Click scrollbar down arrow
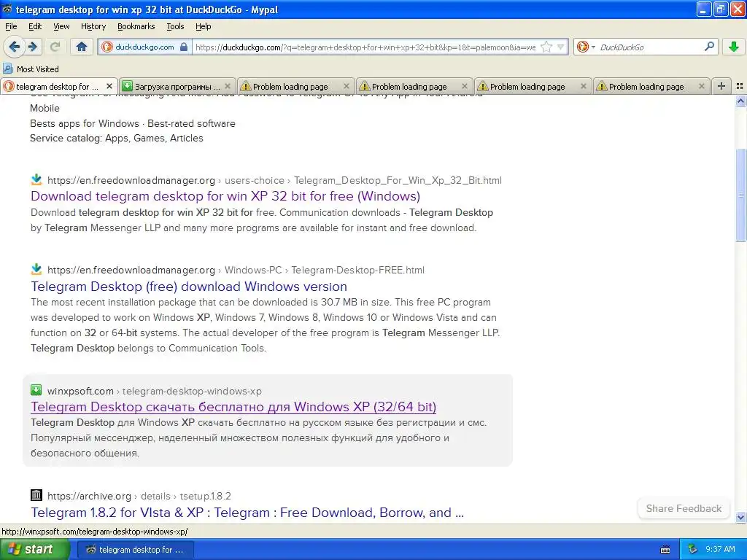The width and height of the screenshot is (747, 560). 740,517
